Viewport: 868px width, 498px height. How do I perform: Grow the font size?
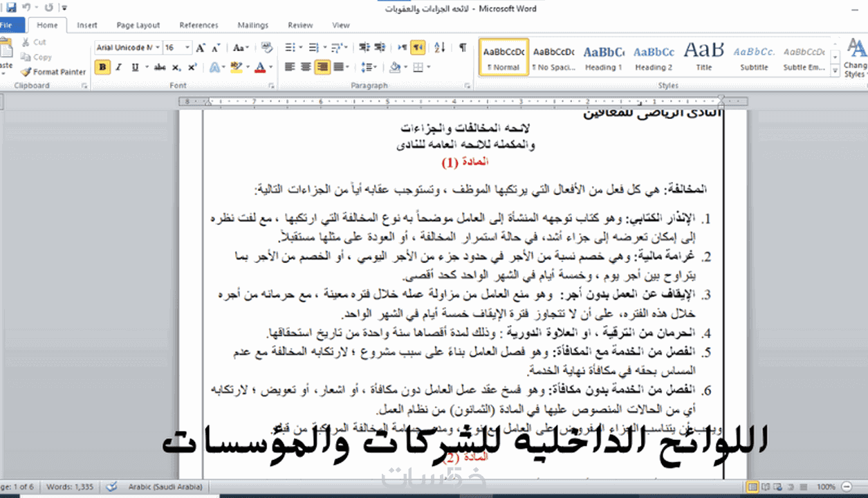pos(201,48)
